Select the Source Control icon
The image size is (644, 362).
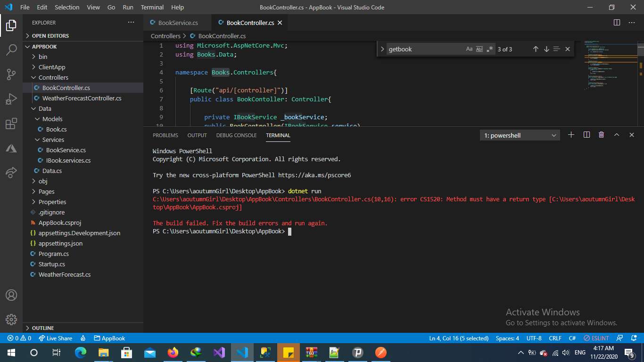coord(11,74)
